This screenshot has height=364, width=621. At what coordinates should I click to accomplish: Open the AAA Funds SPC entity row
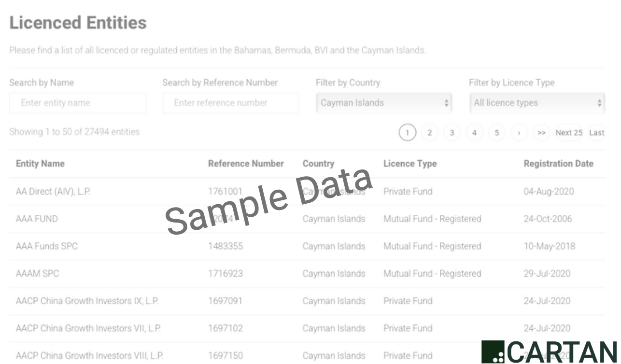47,246
